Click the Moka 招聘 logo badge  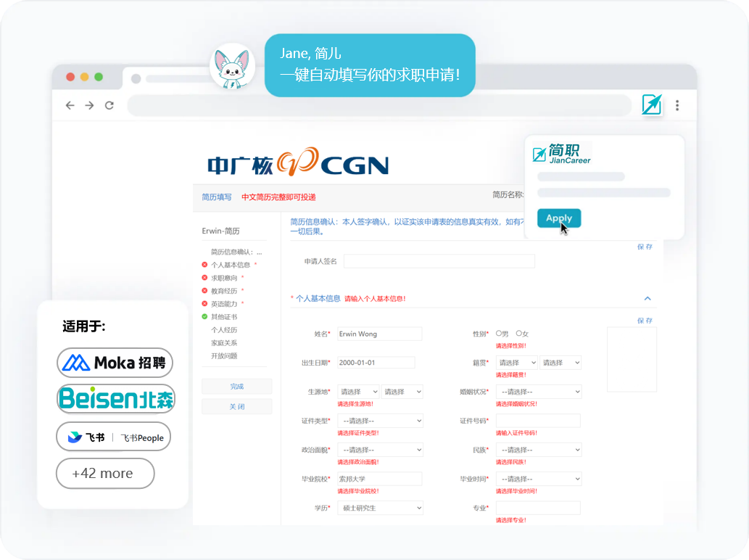pos(115,362)
